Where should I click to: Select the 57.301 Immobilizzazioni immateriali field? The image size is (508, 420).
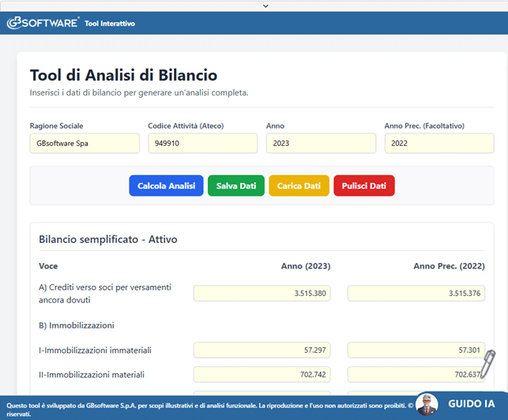[416, 350]
